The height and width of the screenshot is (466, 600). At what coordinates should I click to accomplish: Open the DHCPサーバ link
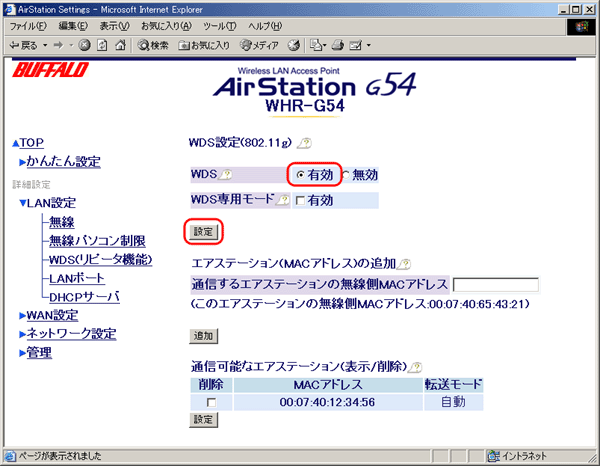(x=84, y=297)
